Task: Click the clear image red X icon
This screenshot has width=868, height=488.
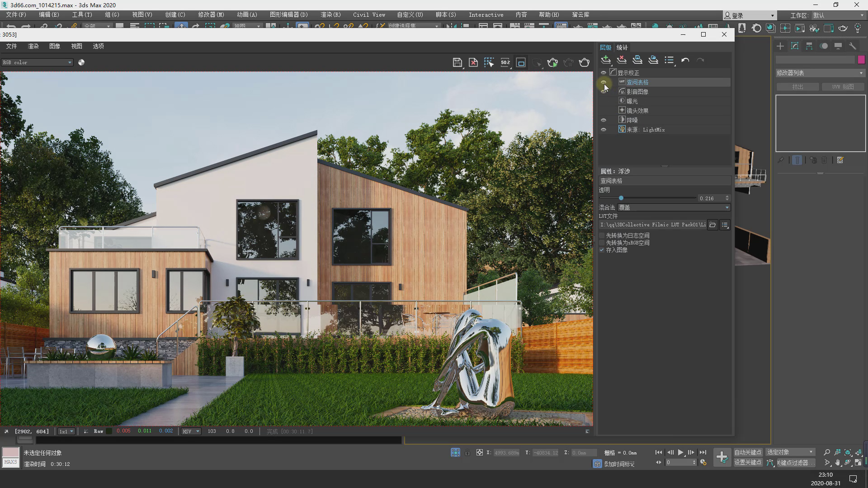Action: coord(473,62)
